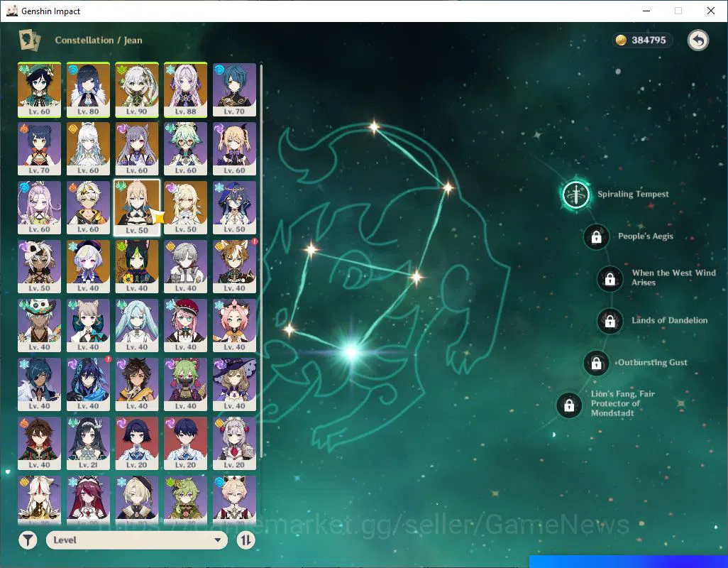Select Layla's Lv. 50 portrait

point(234,207)
